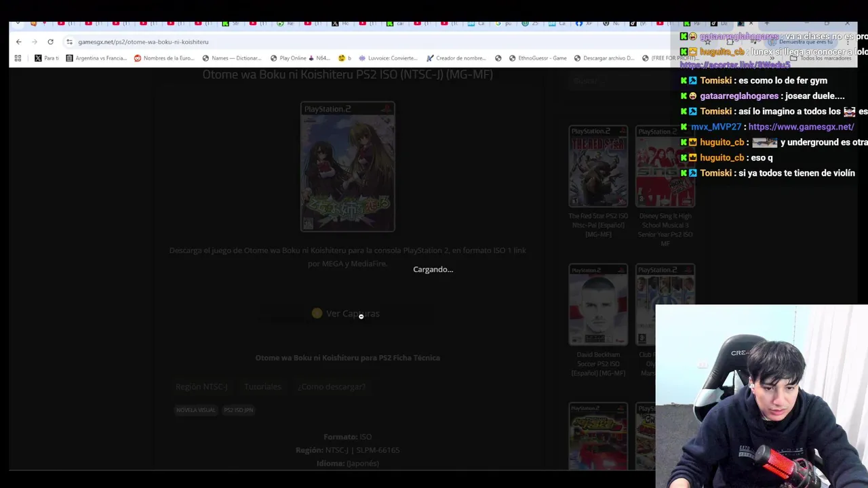Open 'Argentina vs Francia' bookmark

96,58
